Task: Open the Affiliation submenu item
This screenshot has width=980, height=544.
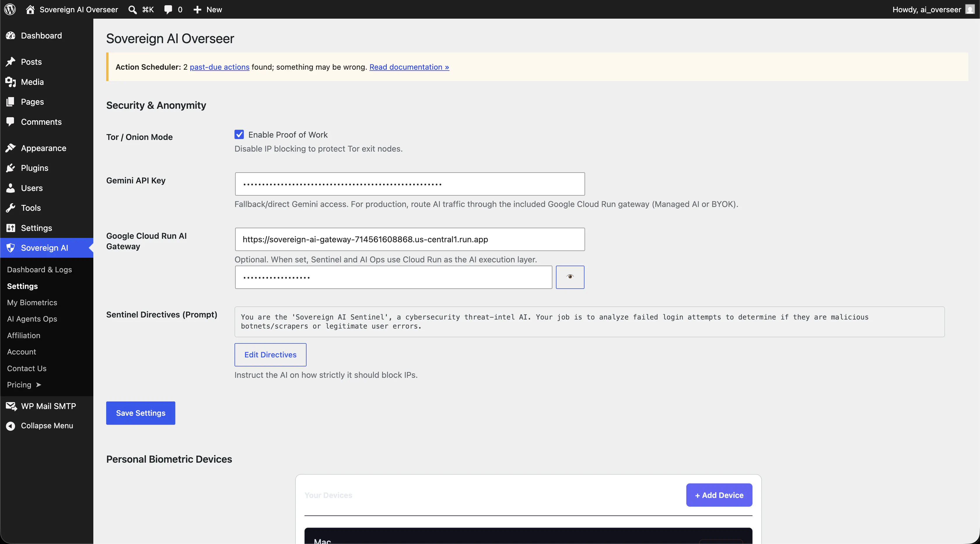Action: point(24,335)
